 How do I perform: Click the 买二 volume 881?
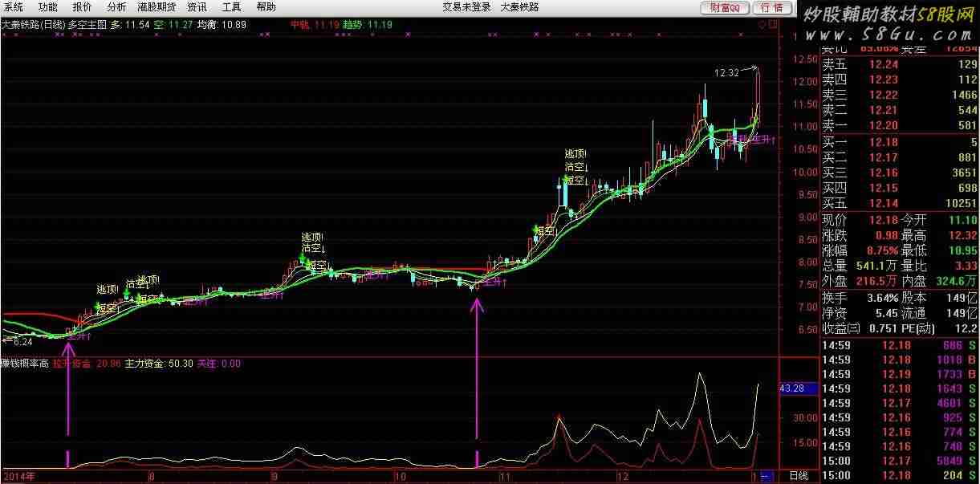pos(967,158)
